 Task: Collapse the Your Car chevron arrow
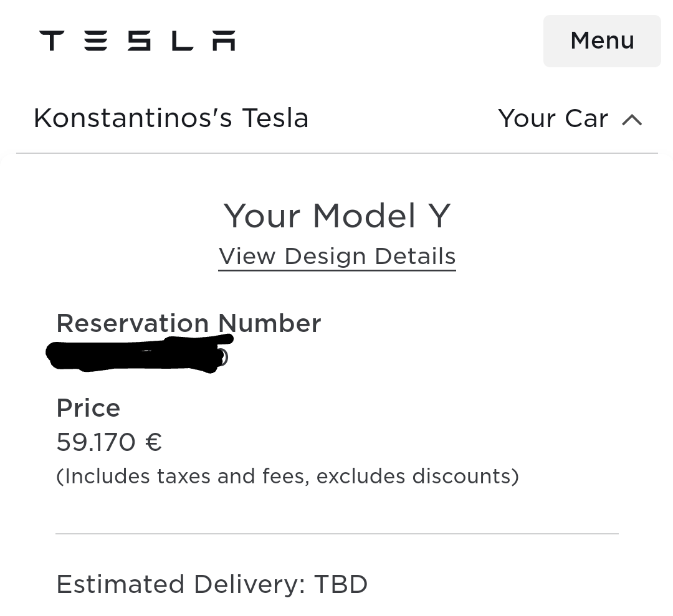click(632, 120)
